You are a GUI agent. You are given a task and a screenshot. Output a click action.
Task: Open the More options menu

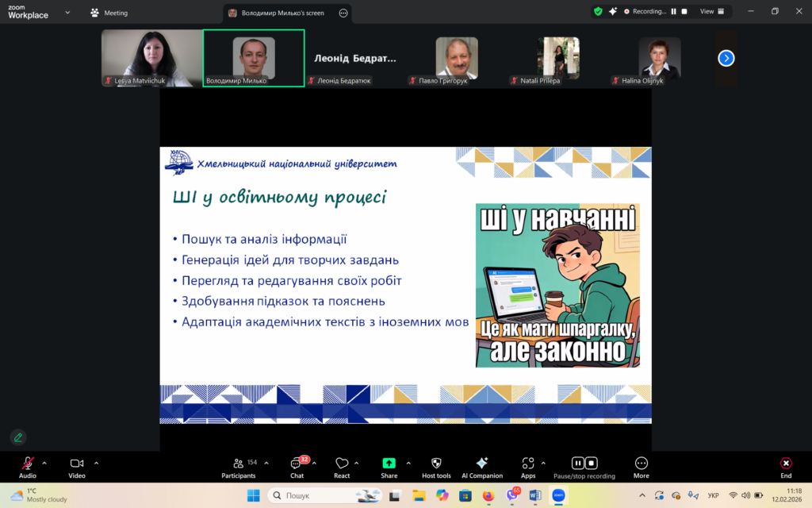point(641,468)
